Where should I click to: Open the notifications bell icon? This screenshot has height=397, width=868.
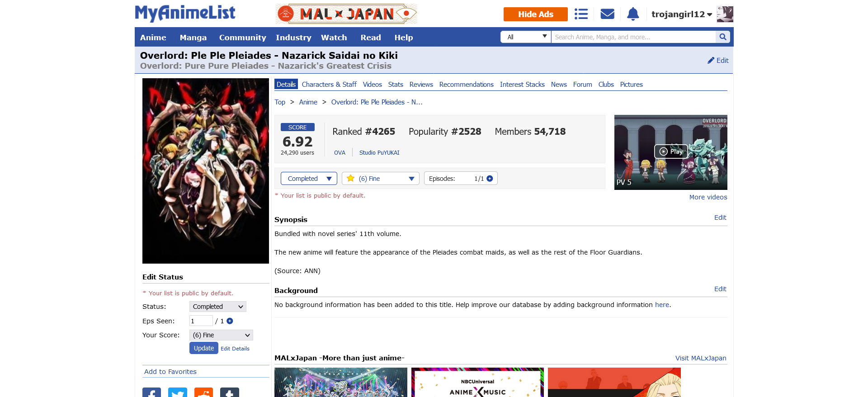coord(633,14)
